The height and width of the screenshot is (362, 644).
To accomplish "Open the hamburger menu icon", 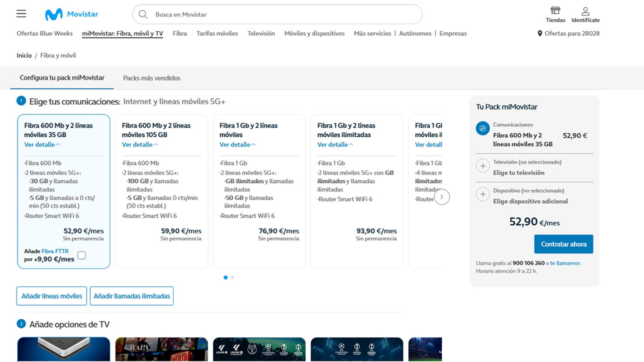I will pyautogui.click(x=21, y=14).
